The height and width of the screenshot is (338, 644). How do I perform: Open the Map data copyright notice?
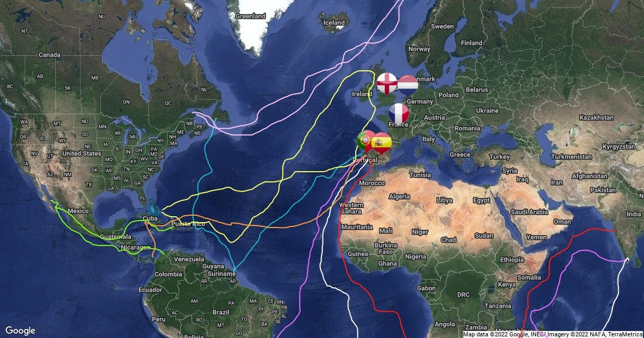[x=553, y=334]
